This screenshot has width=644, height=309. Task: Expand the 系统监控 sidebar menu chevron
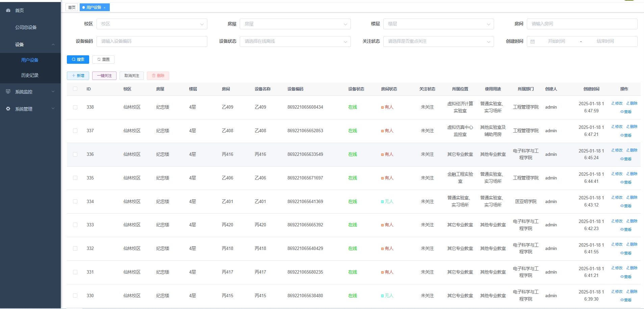53,91
